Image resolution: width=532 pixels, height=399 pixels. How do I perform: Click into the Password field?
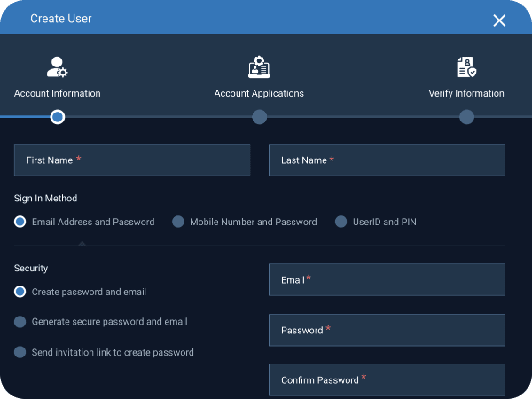pos(387,330)
